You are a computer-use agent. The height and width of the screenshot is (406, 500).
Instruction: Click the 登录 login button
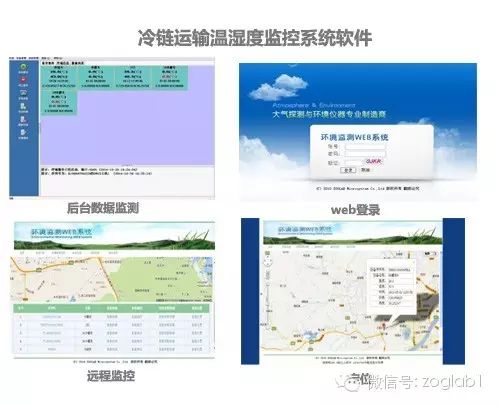(x=348, y=170)
